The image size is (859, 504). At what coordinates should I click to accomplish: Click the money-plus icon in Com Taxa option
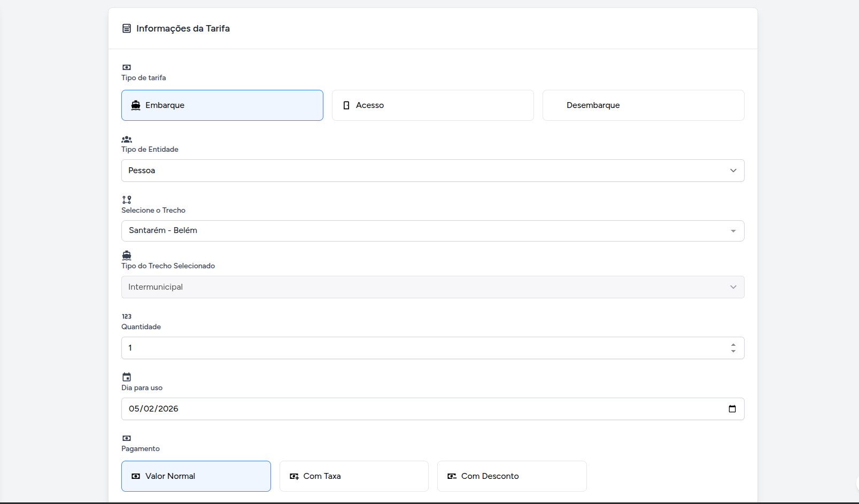(x=294, y=476)
